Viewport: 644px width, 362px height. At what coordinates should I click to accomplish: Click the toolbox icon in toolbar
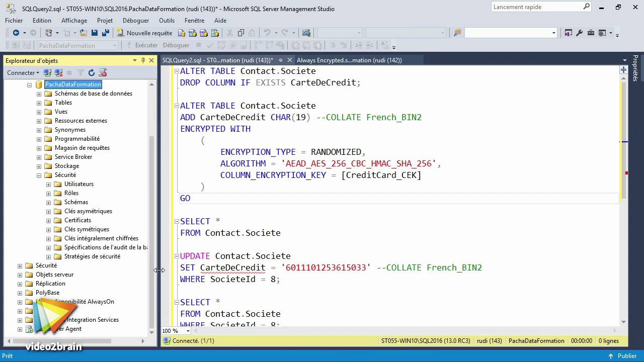[x=590, y=33]
